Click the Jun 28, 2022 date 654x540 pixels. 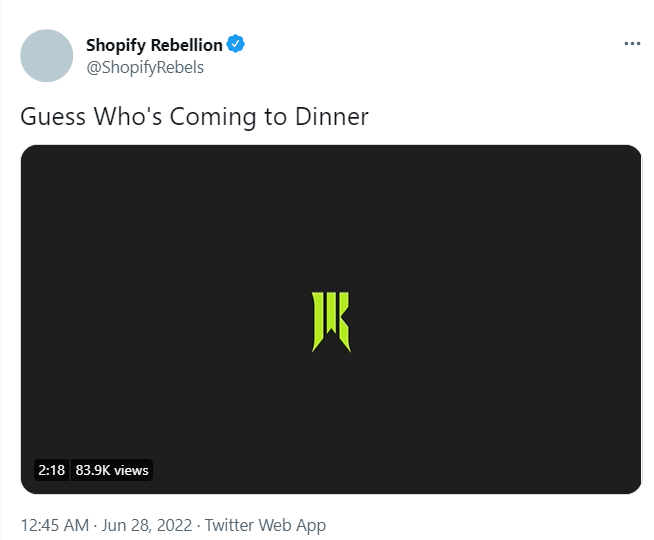pyautogui.click(x=147, y=525)
